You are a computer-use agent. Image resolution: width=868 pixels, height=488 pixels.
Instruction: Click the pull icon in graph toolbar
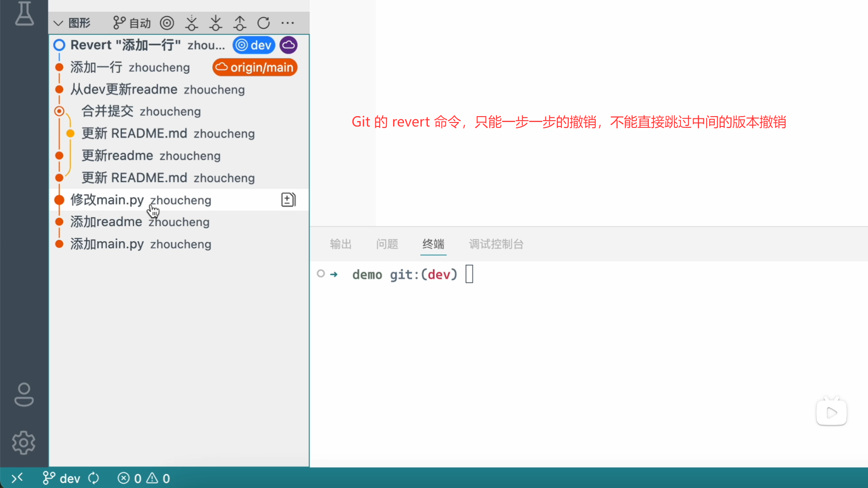[216, 23]
